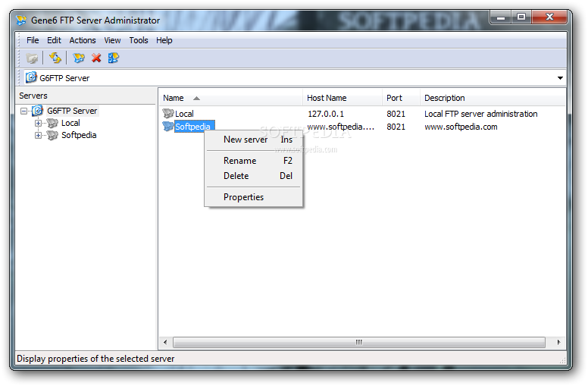
Task: Expand the Local tree node
Action: coord(38,123)
